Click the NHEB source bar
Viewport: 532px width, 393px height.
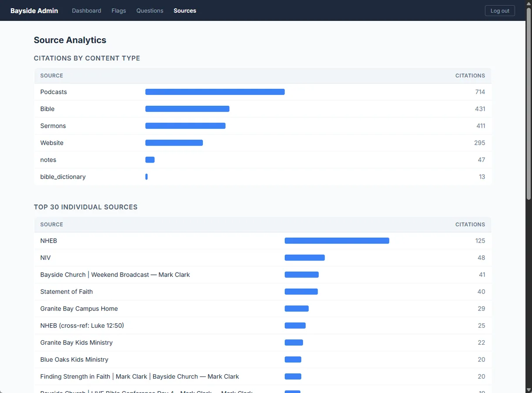tap(337, 241)
